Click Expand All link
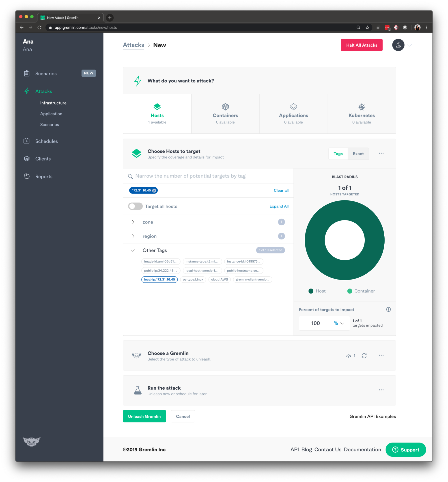 pos(279,206)
